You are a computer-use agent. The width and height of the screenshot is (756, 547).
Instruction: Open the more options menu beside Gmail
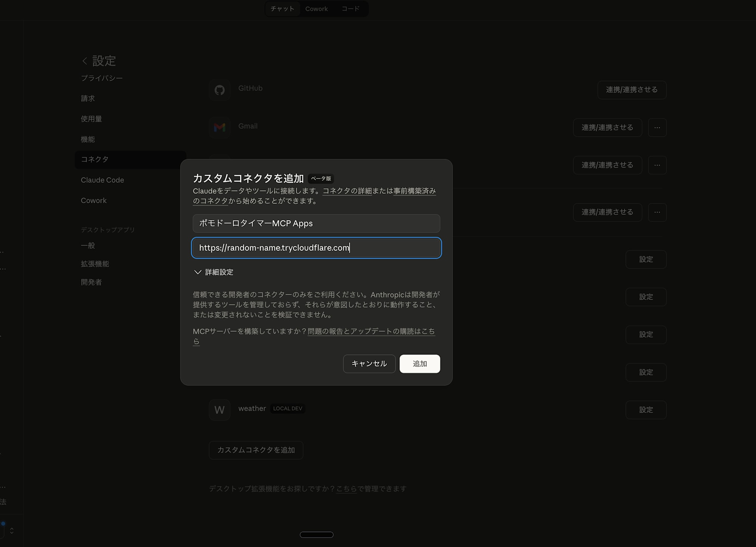[657, 127]
